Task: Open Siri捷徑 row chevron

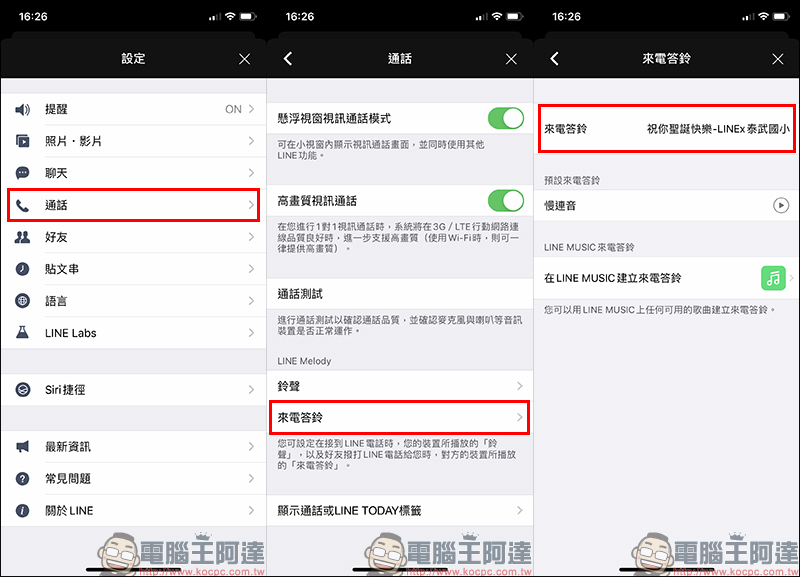Action: coord(251,390)
